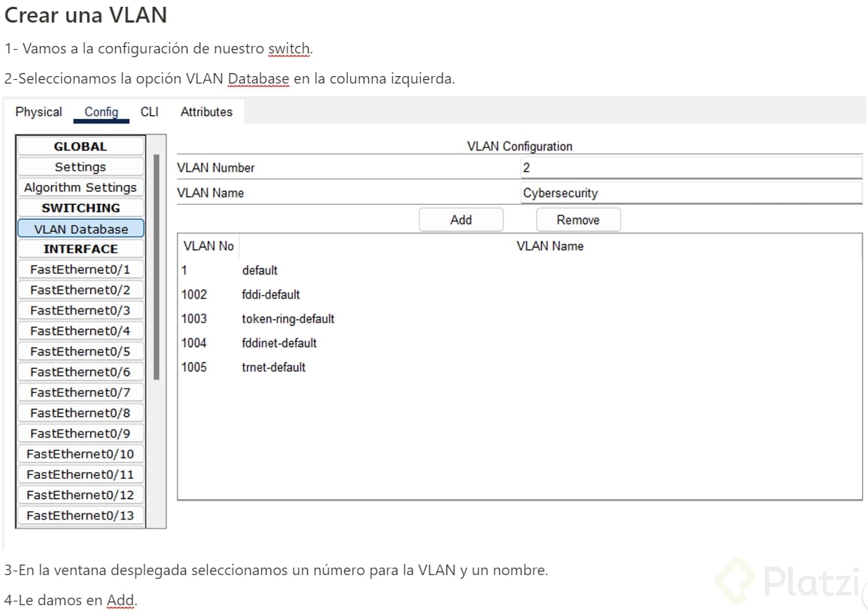Click the GLOBAL section header

click(80, 146)
